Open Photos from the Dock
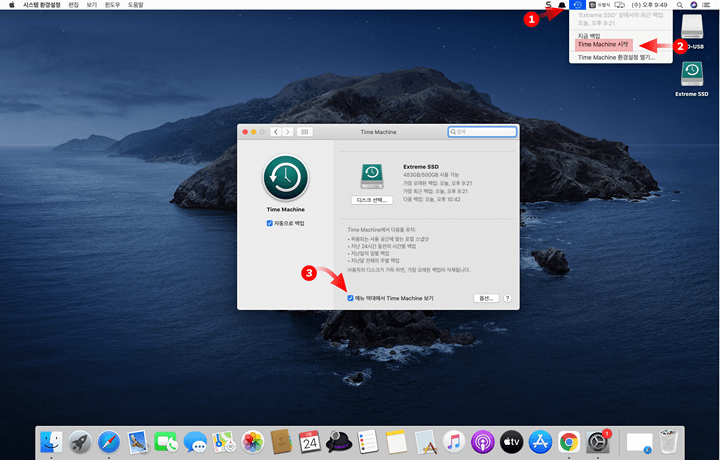The height and width of the screenshot is (460, 720). pos(253,442)
